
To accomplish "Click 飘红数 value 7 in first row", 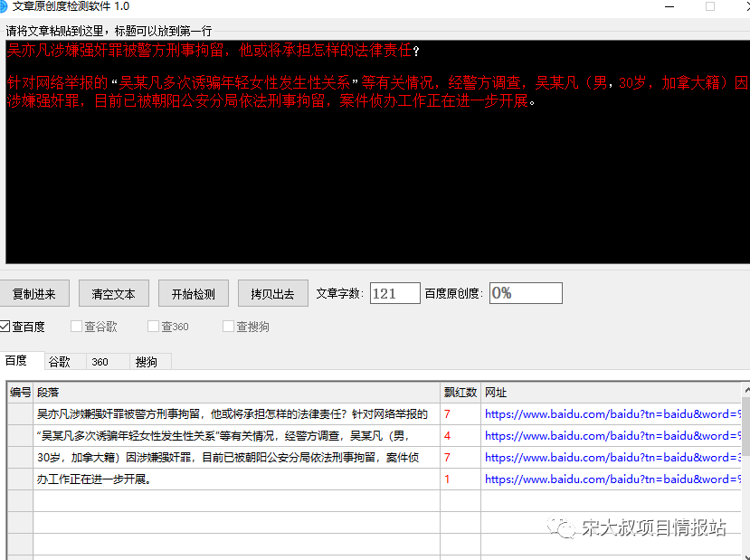I will 460,414.
